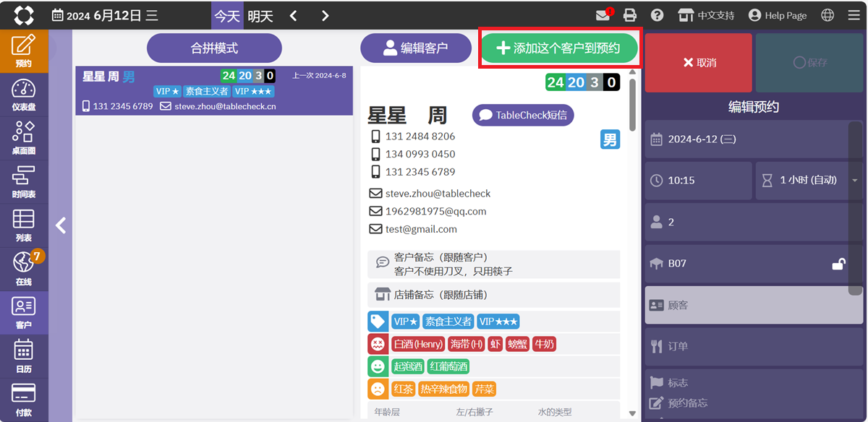Click phone number 131 2484 8206
The width and height of the screenshot is (868, 422).
pyautogui.click(x=420, y=136)
